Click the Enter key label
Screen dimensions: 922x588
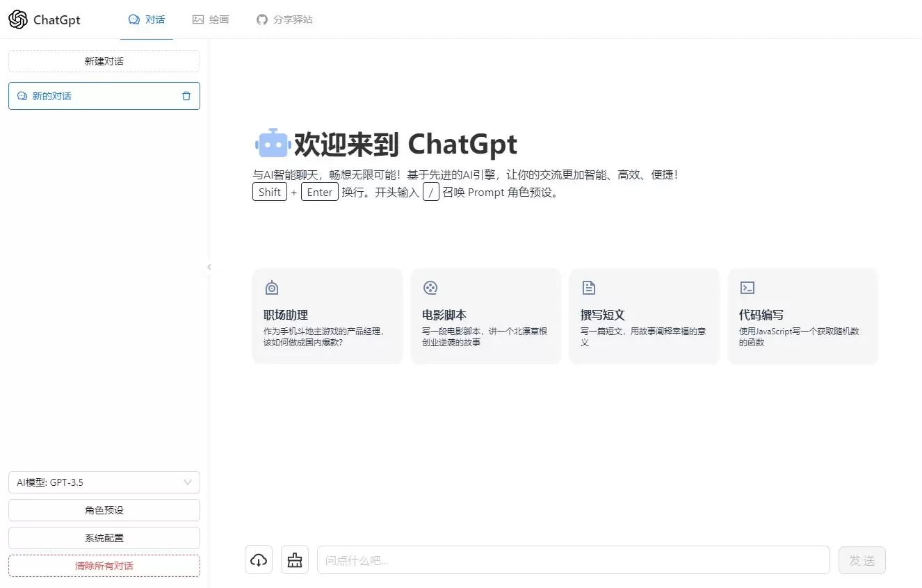[x=320, y=193]
